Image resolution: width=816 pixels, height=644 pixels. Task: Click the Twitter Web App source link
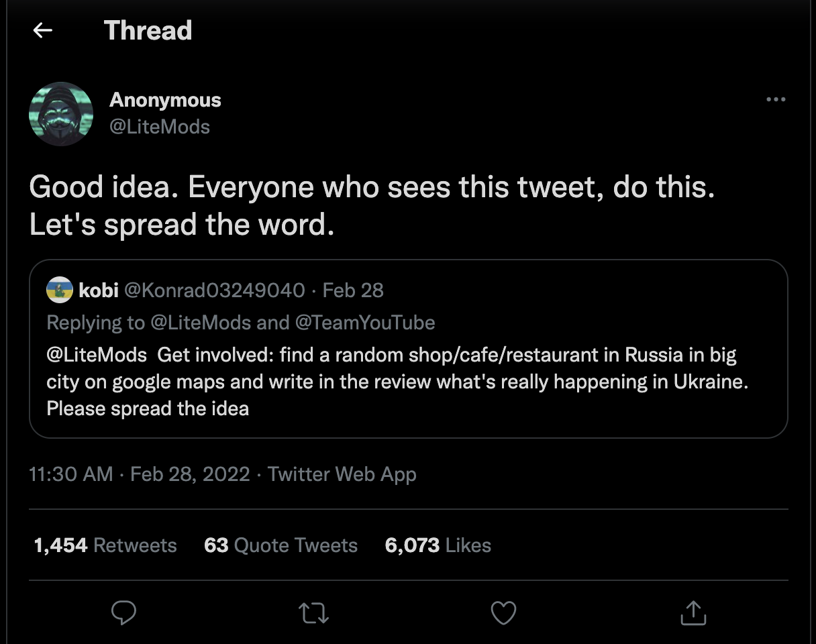pos(342,474)
